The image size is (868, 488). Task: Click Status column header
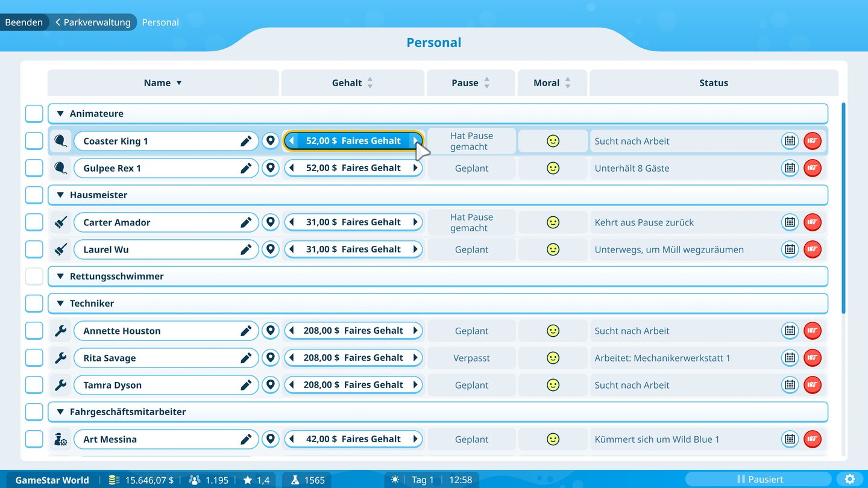point(714,83)
